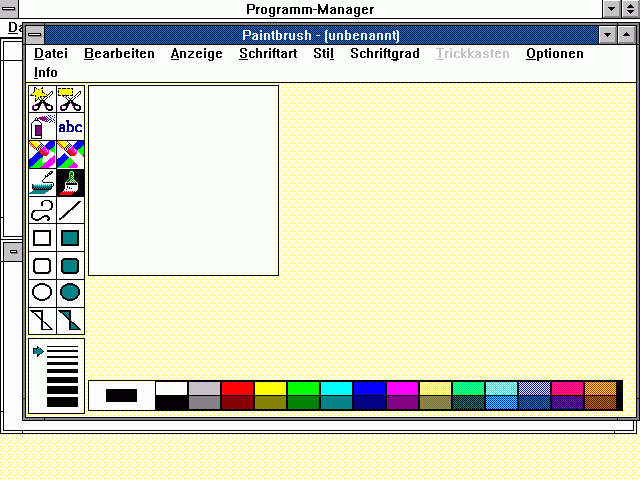Screen dimensions: 640x480
Task: Open the Stil menu
Action: (x=324, y=53)
